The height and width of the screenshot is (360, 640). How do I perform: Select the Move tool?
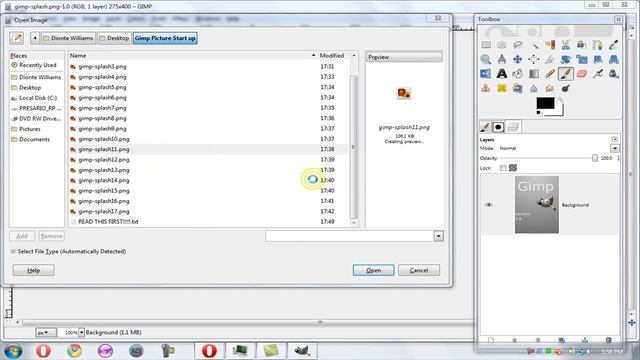518,59
